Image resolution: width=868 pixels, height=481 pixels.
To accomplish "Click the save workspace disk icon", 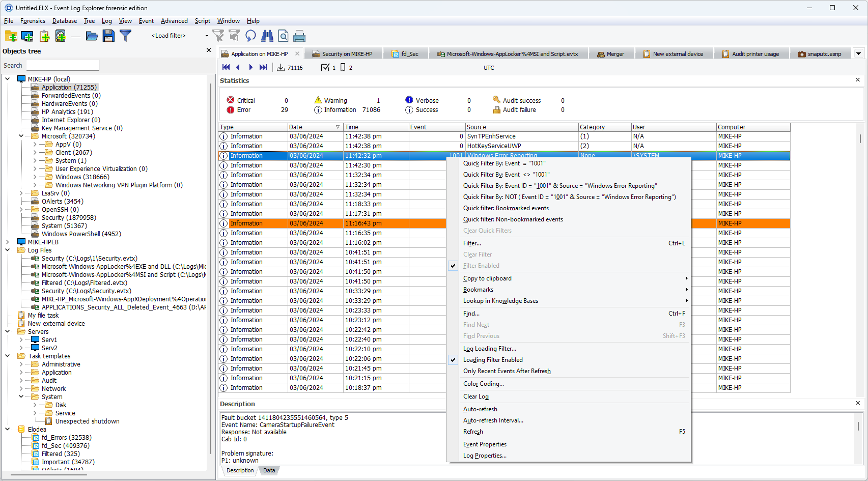I will [x=108, y=36].
